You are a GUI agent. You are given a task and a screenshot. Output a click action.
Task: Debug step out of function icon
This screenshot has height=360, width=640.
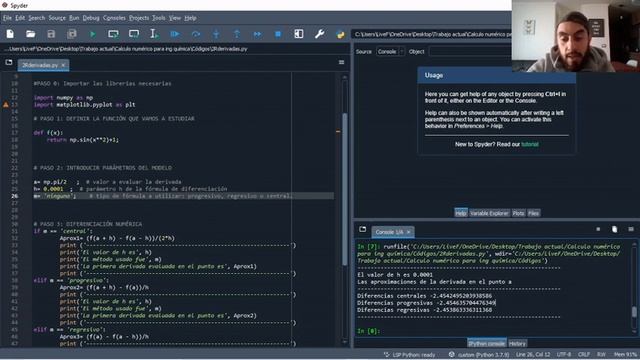coord(237,34)
